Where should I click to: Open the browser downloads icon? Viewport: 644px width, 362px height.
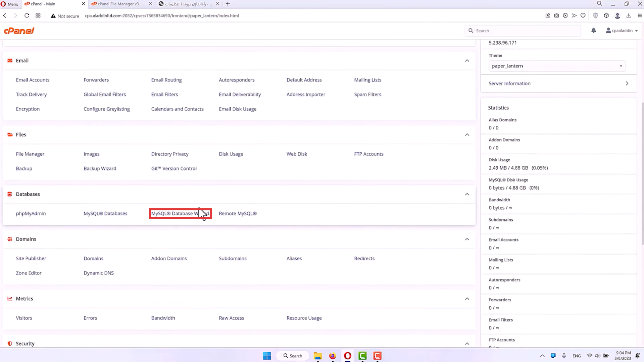coord(629,16)
